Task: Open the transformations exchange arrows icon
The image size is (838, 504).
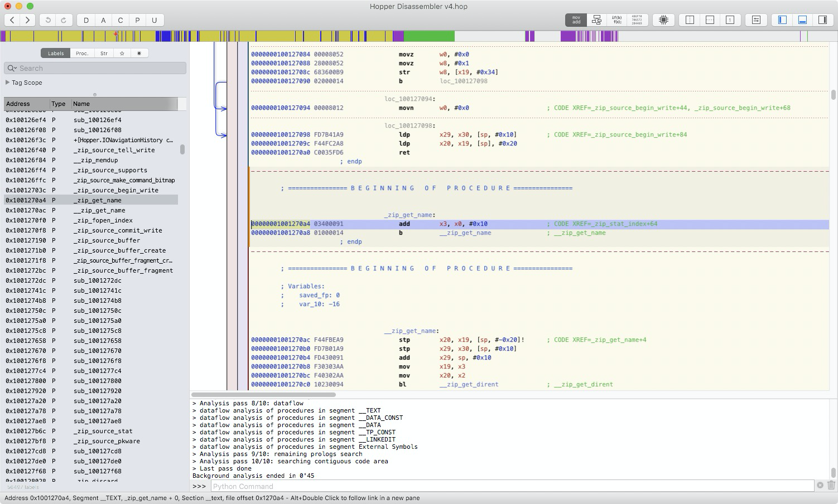Action: pos(756,20)
